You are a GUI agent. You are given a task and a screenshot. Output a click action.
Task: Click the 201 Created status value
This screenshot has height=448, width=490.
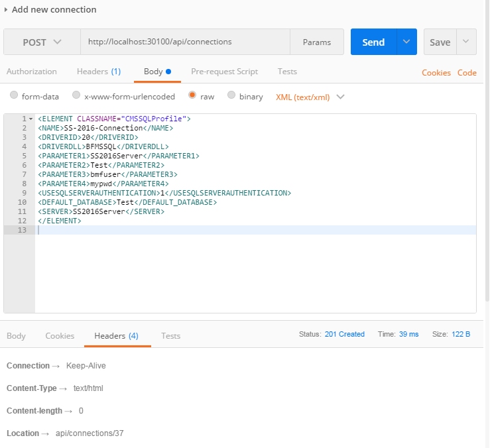(x=344, y=334)
